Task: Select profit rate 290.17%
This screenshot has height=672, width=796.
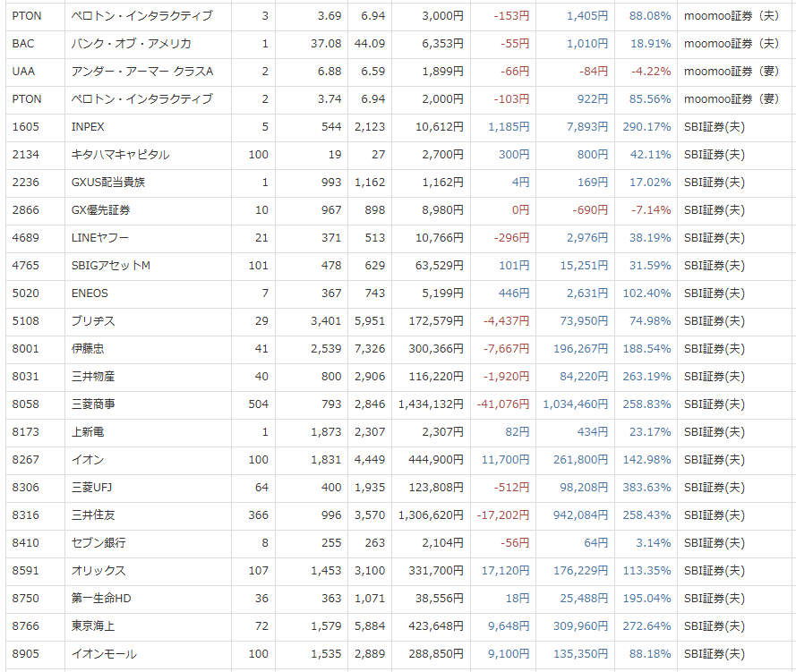Action: coord(646,127)
